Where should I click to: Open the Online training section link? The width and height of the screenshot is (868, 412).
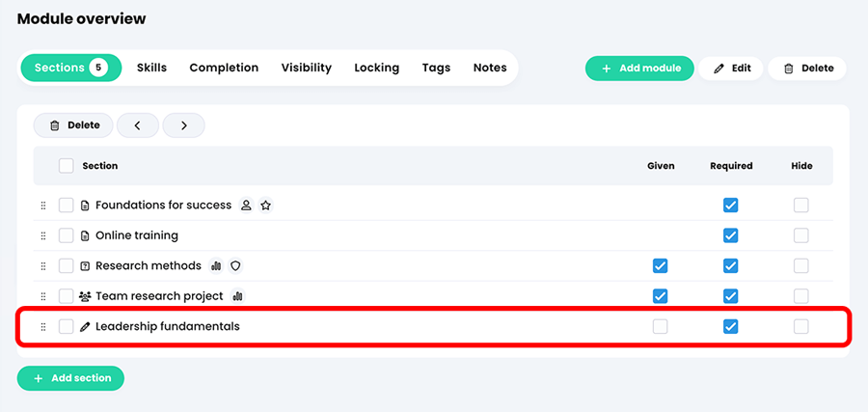(x=137, y=235)
